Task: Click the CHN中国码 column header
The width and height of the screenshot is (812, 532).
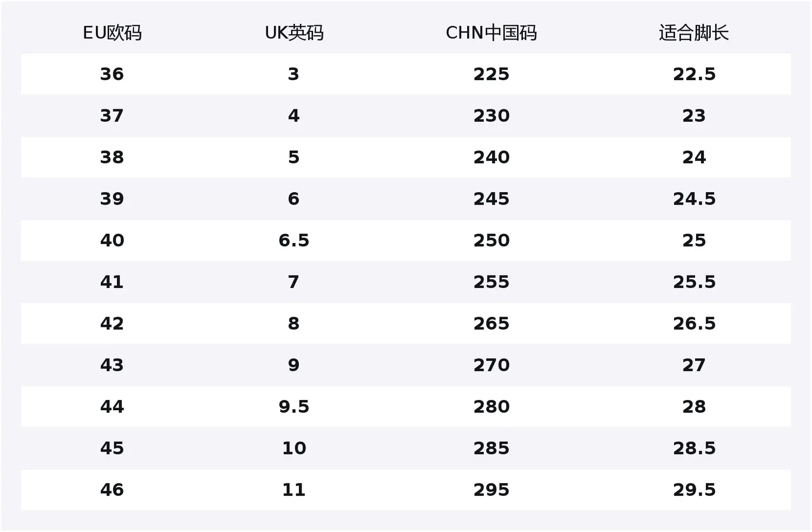Action: pos(491,33)
